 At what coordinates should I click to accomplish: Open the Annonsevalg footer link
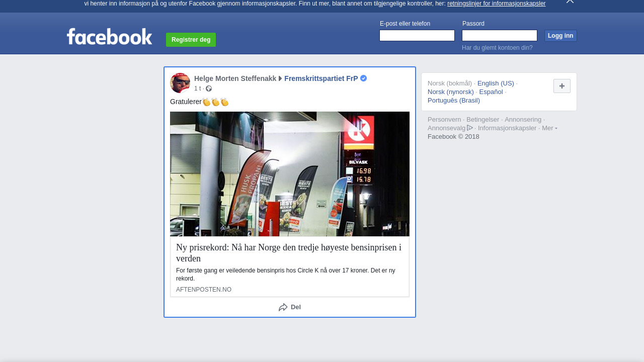point(447,128)
